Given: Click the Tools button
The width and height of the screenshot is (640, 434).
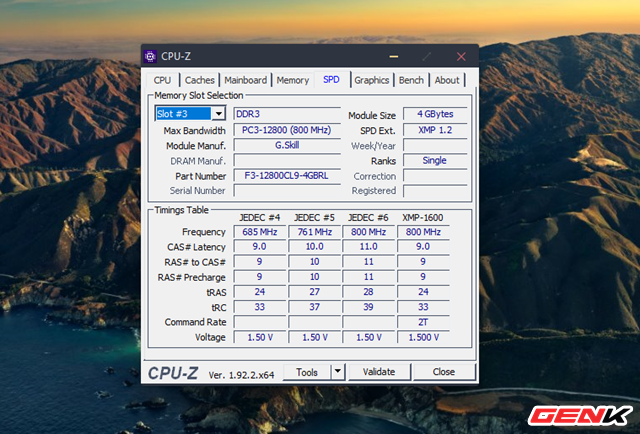Looking at the screenshot, I should [307, 372].
